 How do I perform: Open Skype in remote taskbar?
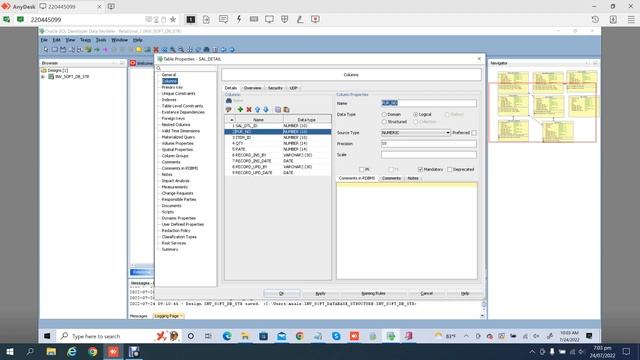coord(336,336)
